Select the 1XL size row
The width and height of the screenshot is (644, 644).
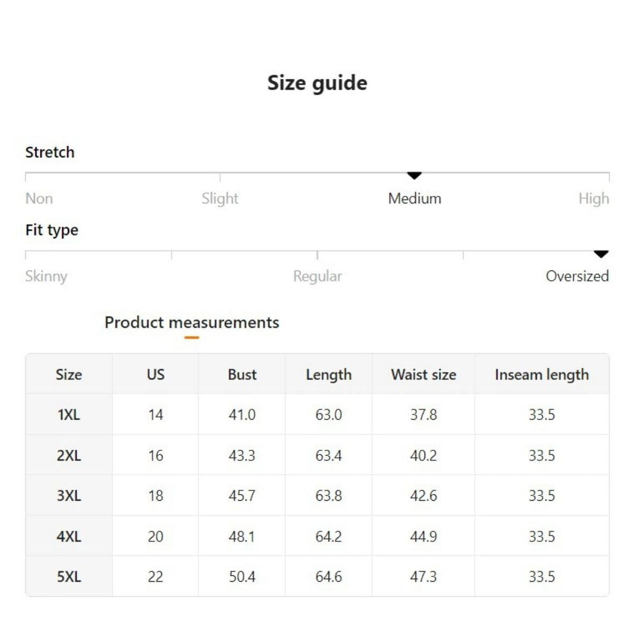69,415
